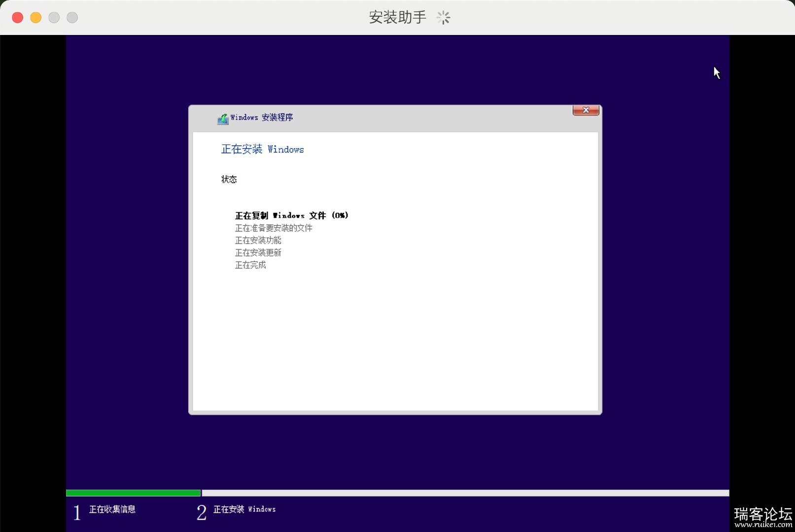Click the green progress bar segment

click(x=133, y=493)
